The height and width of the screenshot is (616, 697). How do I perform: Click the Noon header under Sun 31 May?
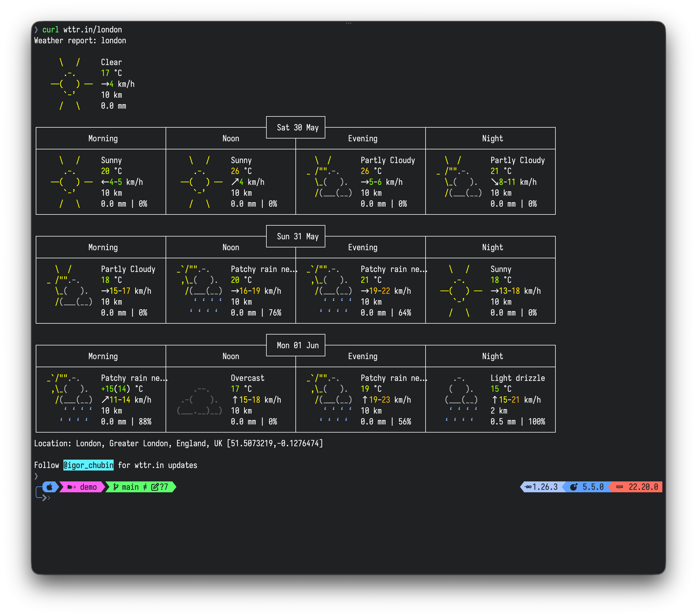[231, 247]
